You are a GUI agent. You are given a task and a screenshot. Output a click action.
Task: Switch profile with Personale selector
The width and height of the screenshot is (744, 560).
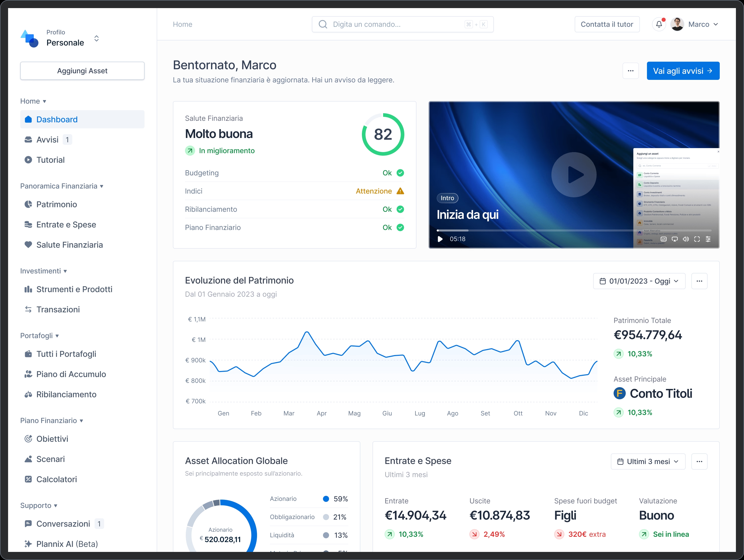(97, 38)
